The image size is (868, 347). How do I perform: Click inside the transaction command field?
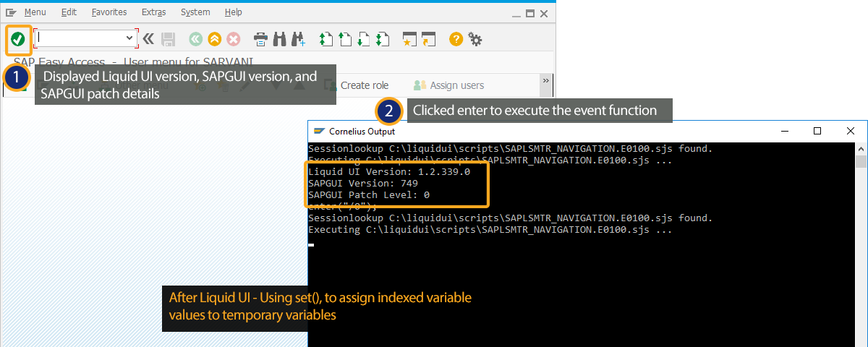[x=80, y=38]
